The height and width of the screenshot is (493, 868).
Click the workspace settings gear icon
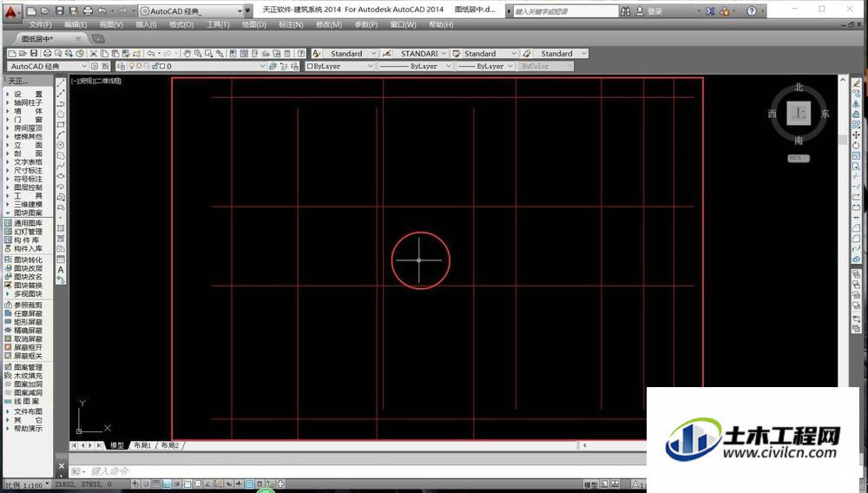(x=95, y=66)
